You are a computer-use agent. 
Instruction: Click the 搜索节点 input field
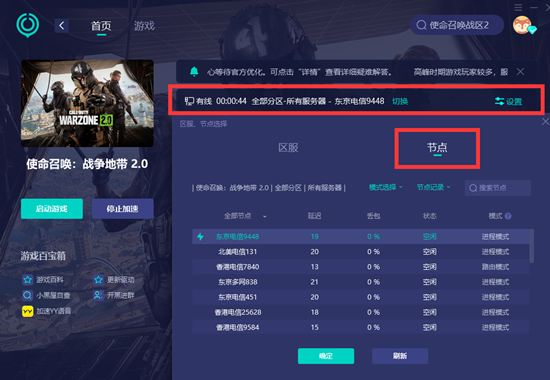498,188
